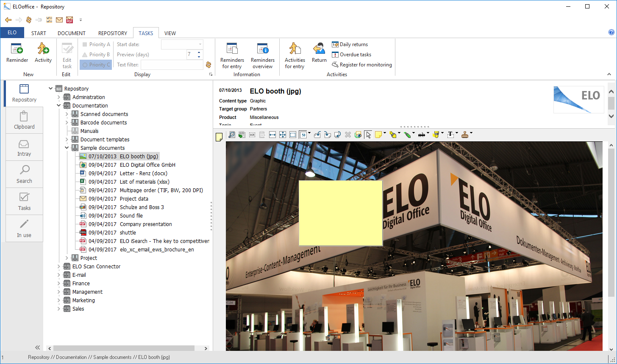Image resolution: width=617 pixels, height=364 pixels.
Task: Click the send e-mail envelope icon
Action: point(59,20)
